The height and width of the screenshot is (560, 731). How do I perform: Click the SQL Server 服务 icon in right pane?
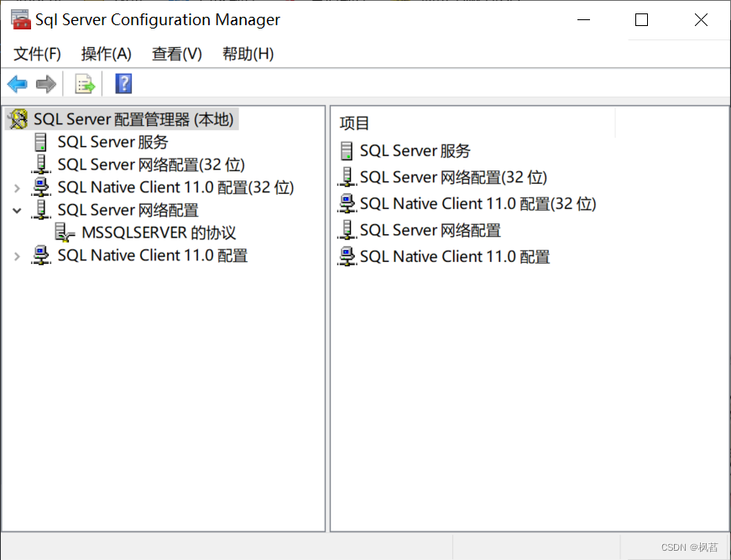click(x=347, y=151)
